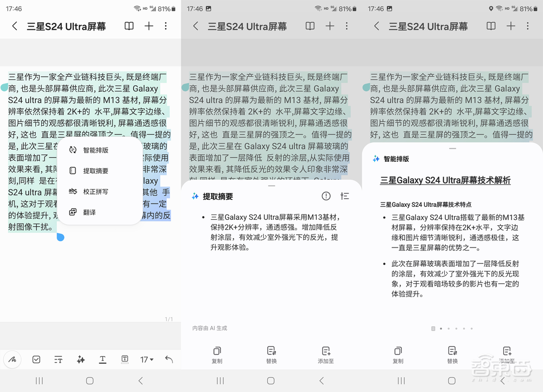Tap the info icon on the 提取摘要 panel
This screenshot has height=392, width=543.
[326, 196]
